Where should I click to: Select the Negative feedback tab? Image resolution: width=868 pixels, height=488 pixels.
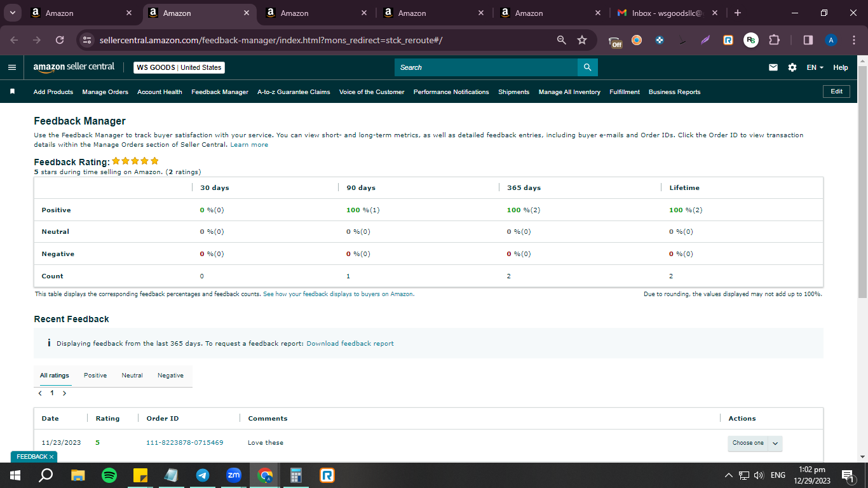pyautogui.click(x=170, y=376)
